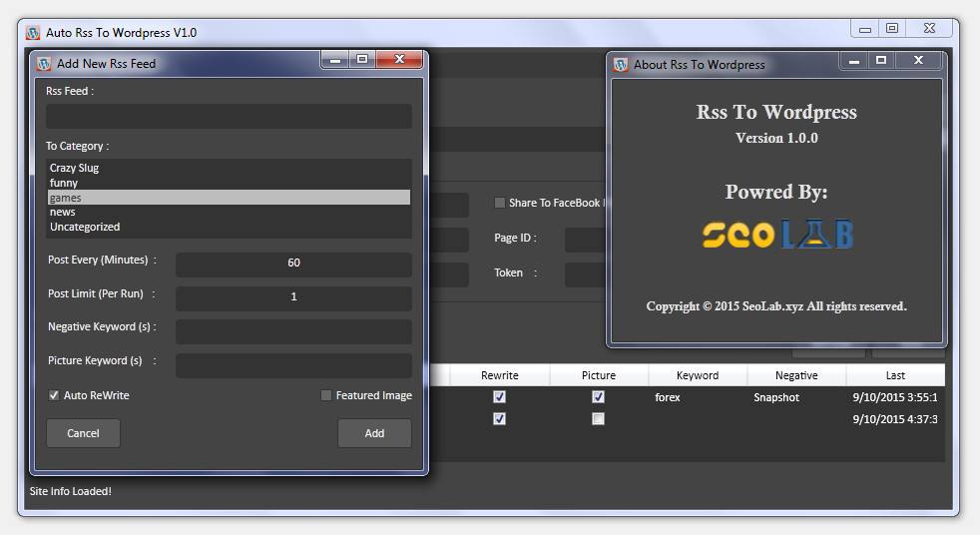
Task: Click the Picture column header
Action: (x=599, y=375)
